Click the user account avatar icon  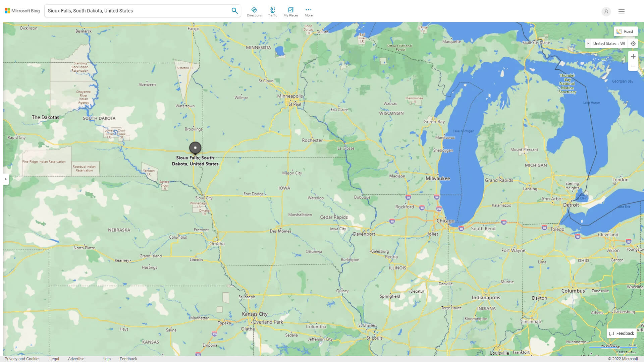pos(606,11)
